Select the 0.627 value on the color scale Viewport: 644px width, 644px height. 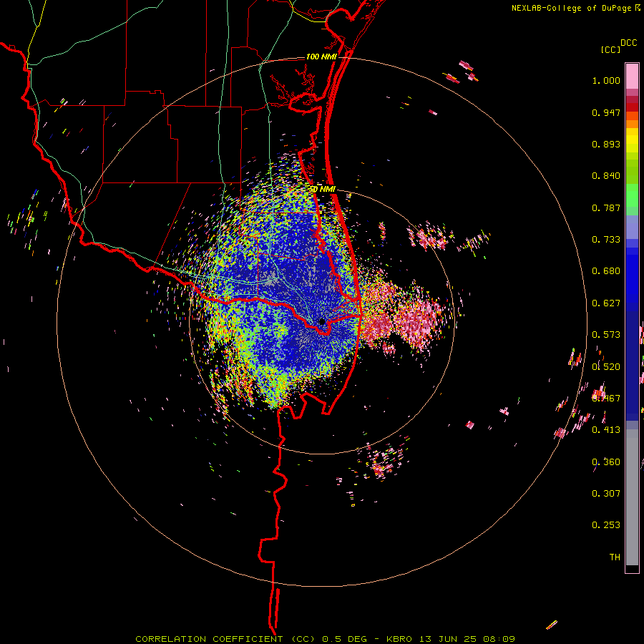(606, 303)
